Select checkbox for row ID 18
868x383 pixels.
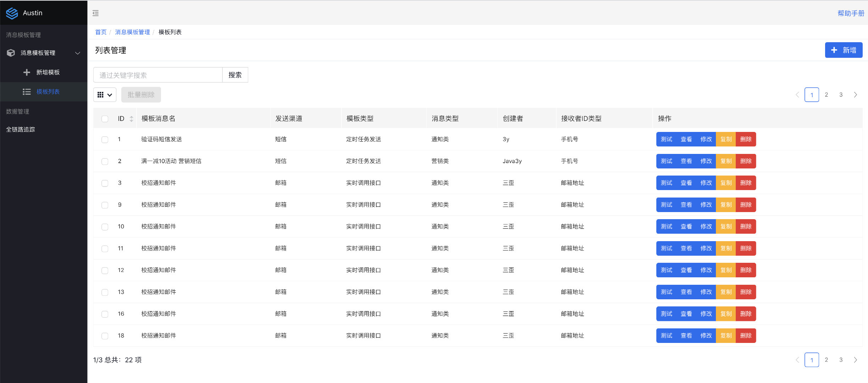pyautogui.click(x=105, y=336)
